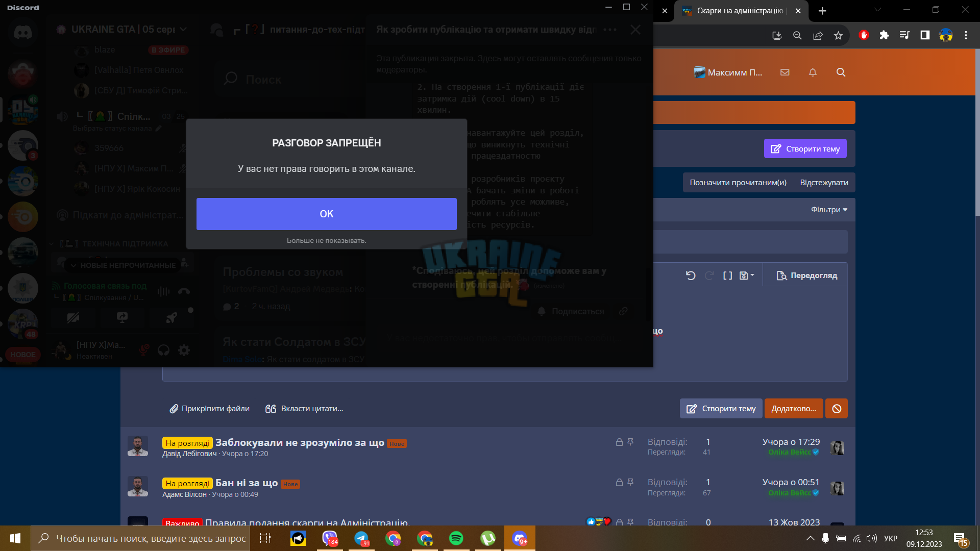This screenshot has width=980, height=551.
Task: Open Spotify from the taskbar
Action: 456,538
